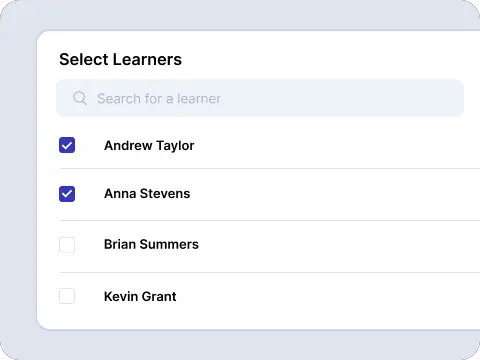480x360 pixels.
Task: Deselect the Anna Stevens checkbox
Action: (67, 194)
